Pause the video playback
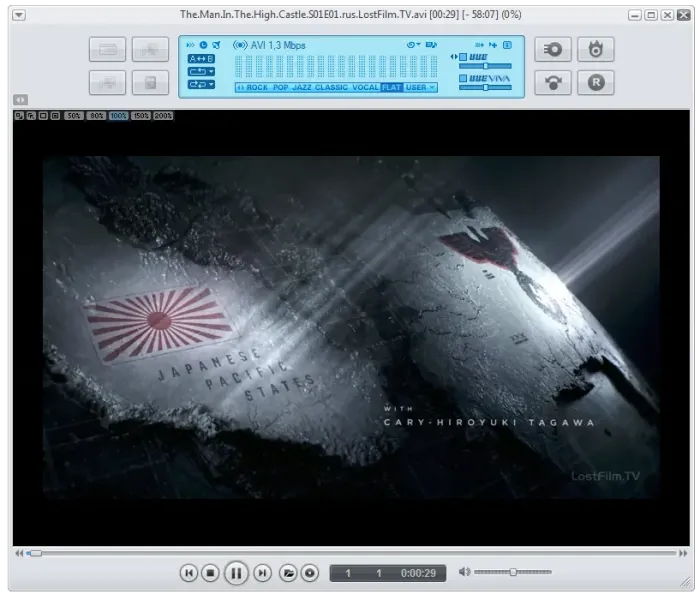 coord(236,573)
